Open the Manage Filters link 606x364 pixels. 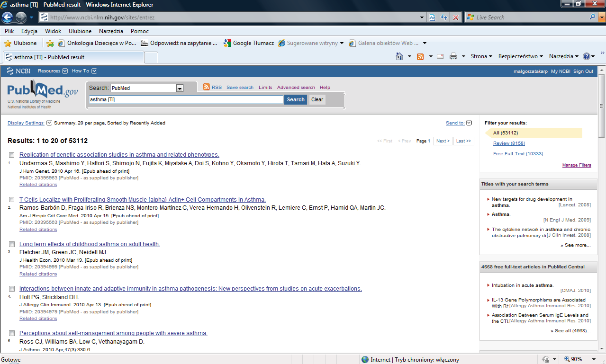[x=577, y=165]
